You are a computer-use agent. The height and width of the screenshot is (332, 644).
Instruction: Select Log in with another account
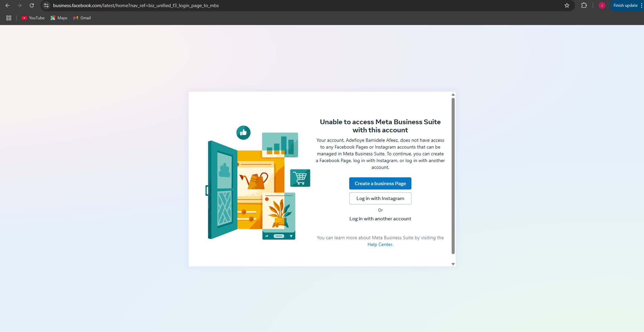(x=380, y=219)
